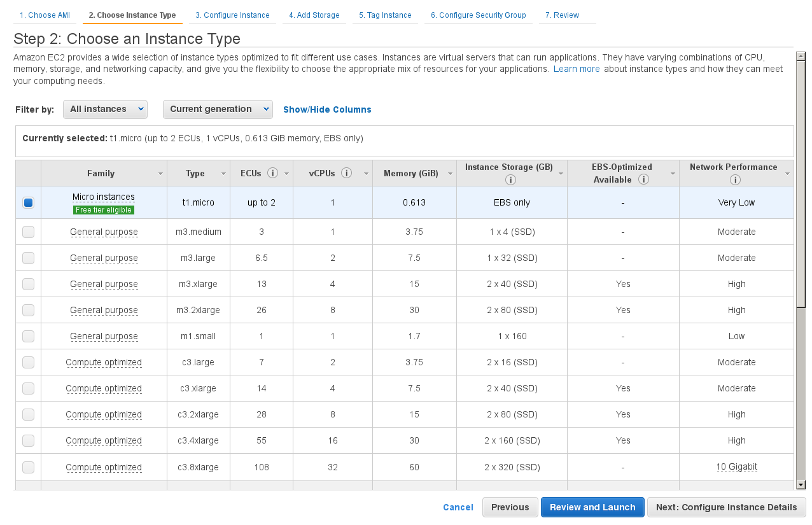This screenshot has width=812, height=525.
Task: Select the c3.8xlarge instance checkbox
Action: (28, 467)
